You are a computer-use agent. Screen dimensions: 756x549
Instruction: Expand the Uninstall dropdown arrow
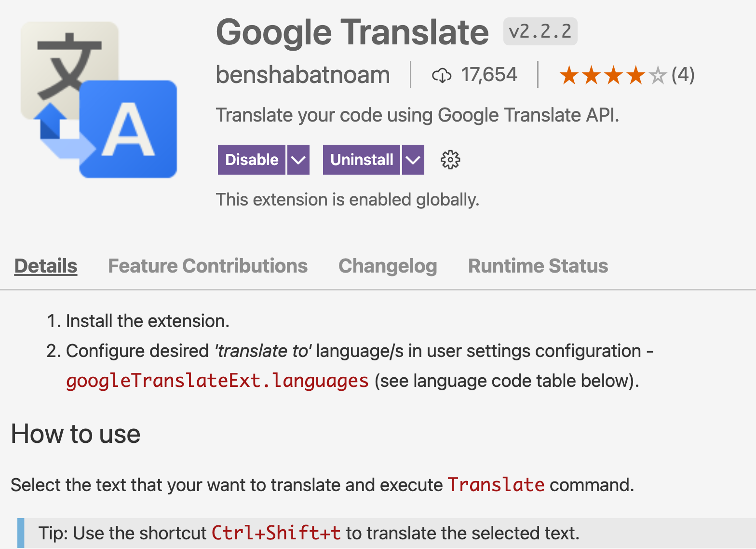click(x=413, y=160)
